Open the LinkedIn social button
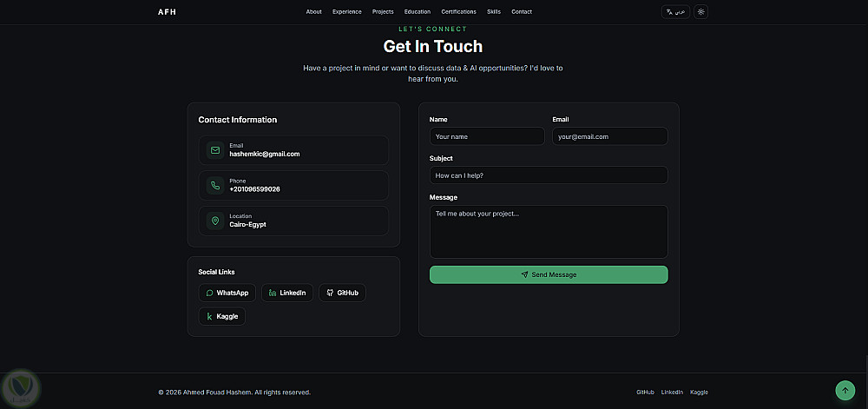Image resolution: width=868 pixels, height=409 pixels. 287,293
